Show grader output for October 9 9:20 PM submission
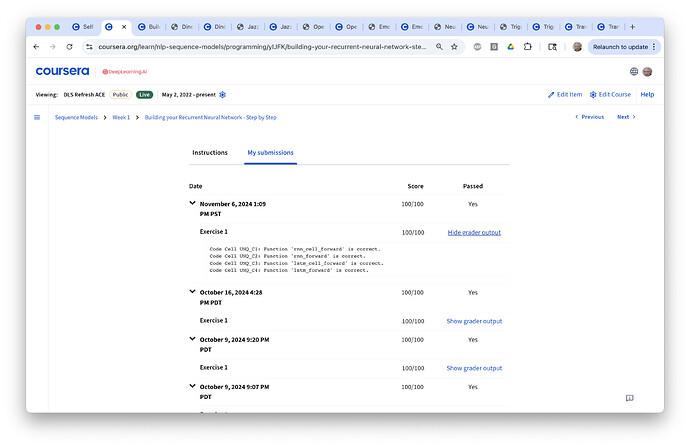The height and width of the screenshot is (446, 690). coord(474,369)
